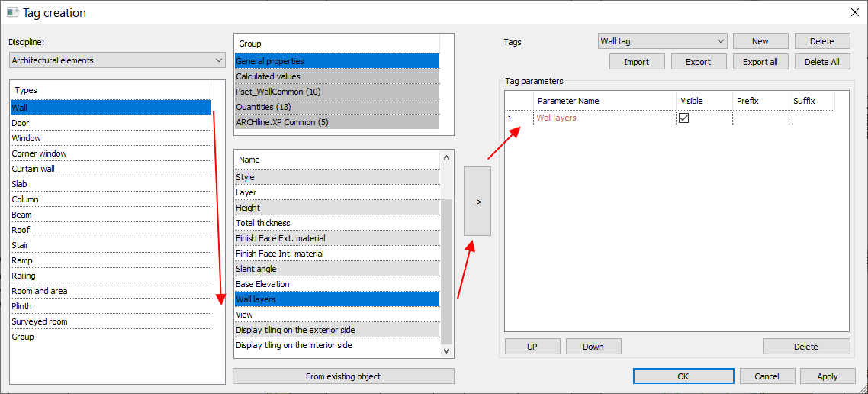This screenshot has height=394, width=868.
Task: Select Corner window type
Action: (x=111, y=153)
